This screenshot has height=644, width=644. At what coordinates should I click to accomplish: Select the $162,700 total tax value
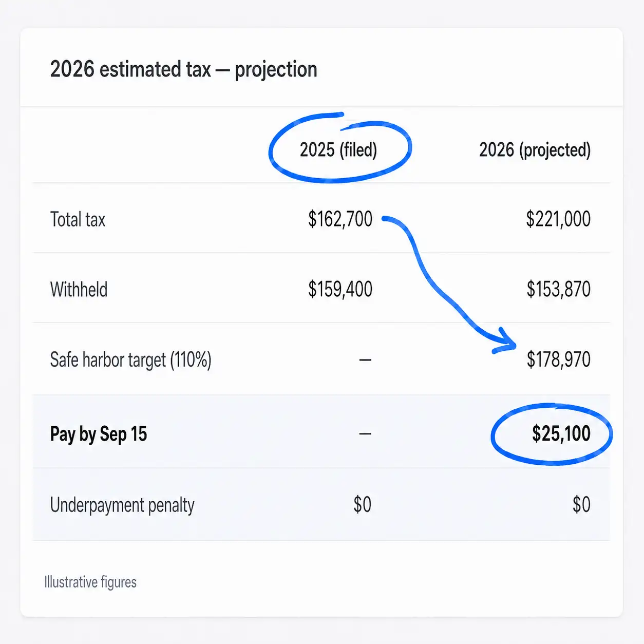[340, 219]
